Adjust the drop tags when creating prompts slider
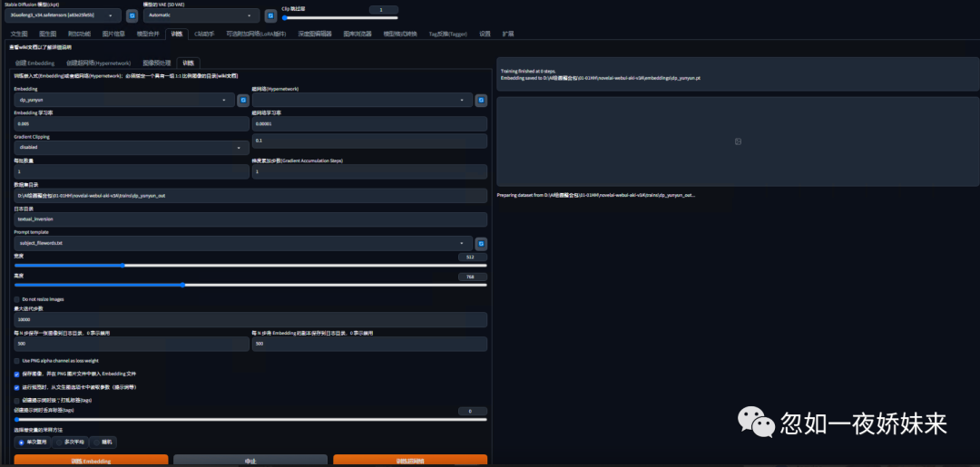Image resolution: width=980 pixels, height=467 pixels. point(250,420)
